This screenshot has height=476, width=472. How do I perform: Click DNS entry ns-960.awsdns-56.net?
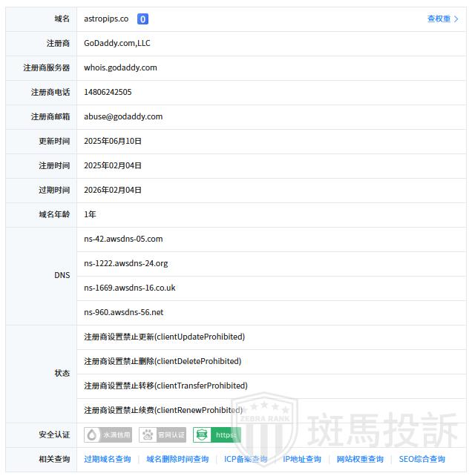coord(124,312)
